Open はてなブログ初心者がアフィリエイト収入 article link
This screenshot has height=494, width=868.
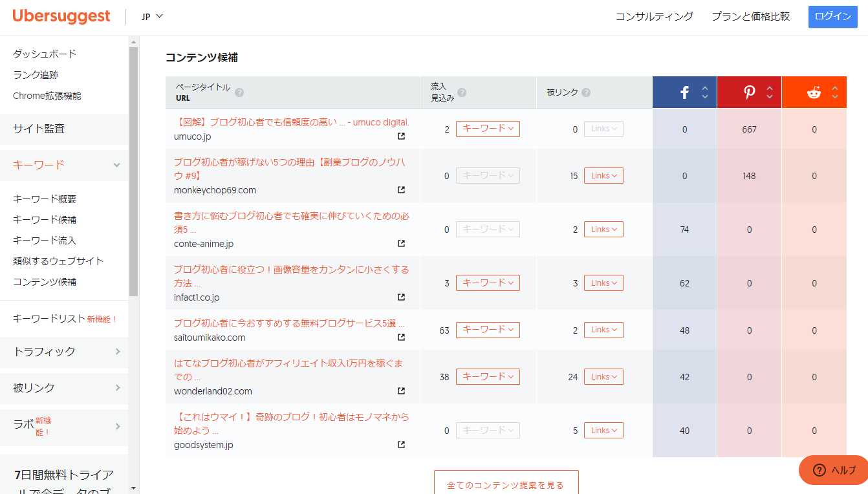(288, 370)
